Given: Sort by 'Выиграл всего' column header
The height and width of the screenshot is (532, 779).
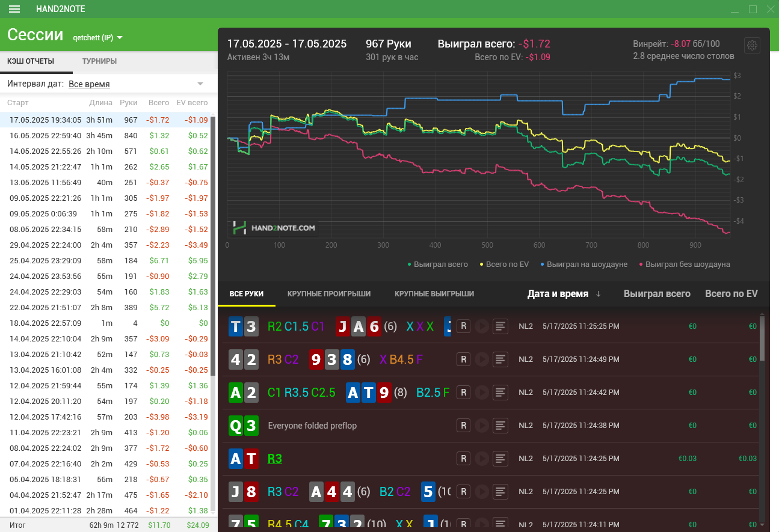Looking at the screenshot, I should pyautogui.click(x=657, y=293).
